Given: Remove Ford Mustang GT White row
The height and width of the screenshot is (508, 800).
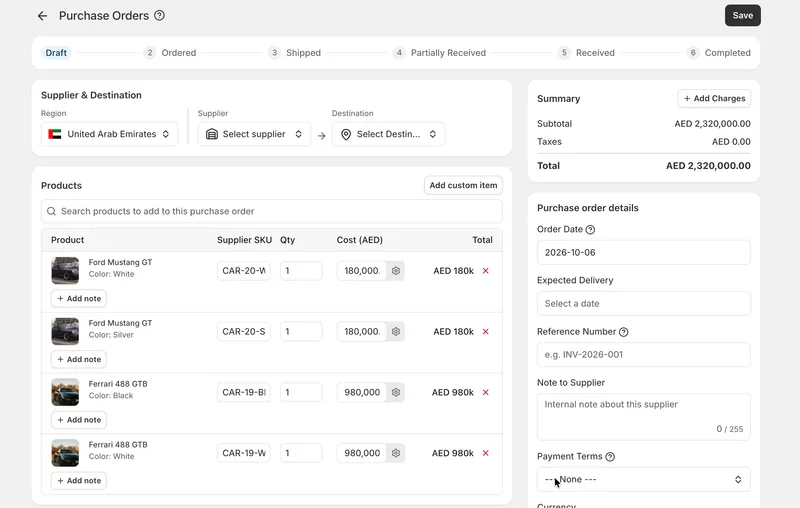Looking at the screenshot, I should 486,271.
